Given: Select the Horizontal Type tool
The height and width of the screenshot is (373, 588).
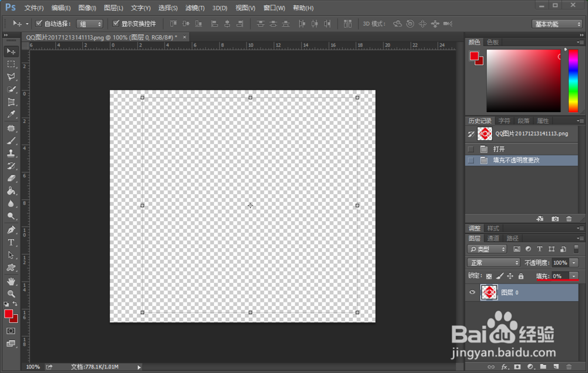Looking at the screenshot, I should [x=11, y=242].
